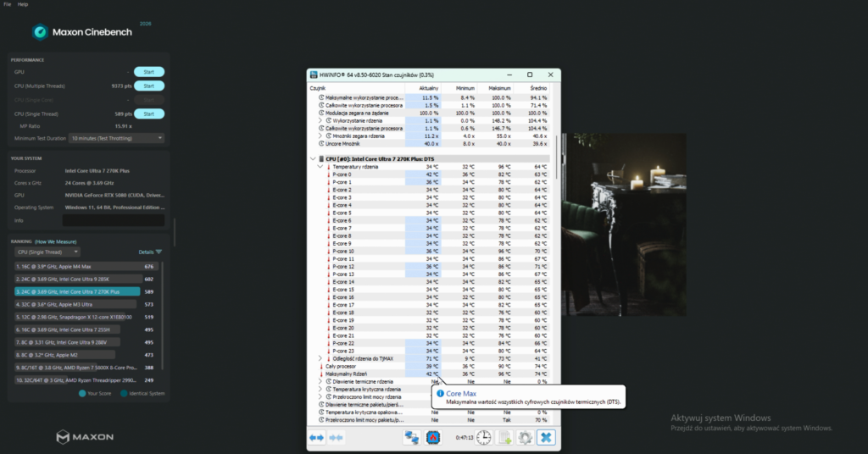Click the MAXON logo at the bottom
This screenshot has height=454, width=868.
click(x=85, y=437)
